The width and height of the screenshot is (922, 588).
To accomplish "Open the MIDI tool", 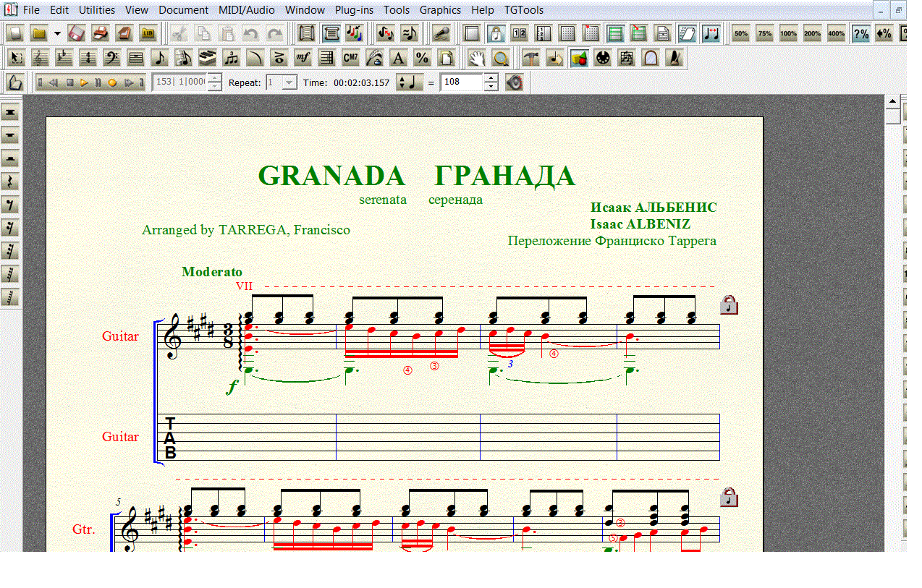I will click(x=603, y=58).
